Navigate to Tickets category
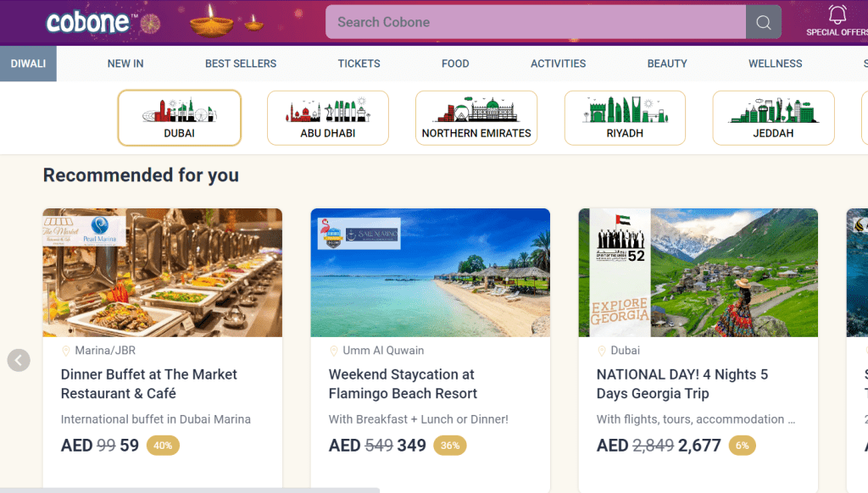868x493 pixels. tap(359, 64)
